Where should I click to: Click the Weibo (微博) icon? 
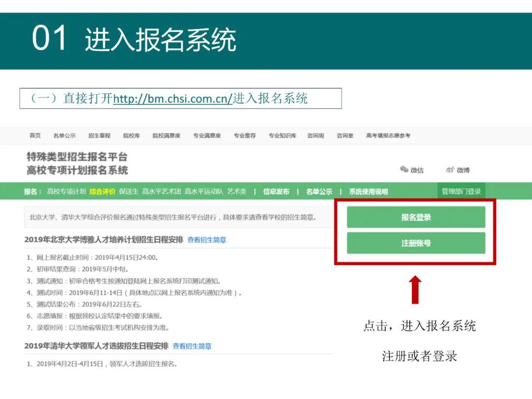[450, 169]
